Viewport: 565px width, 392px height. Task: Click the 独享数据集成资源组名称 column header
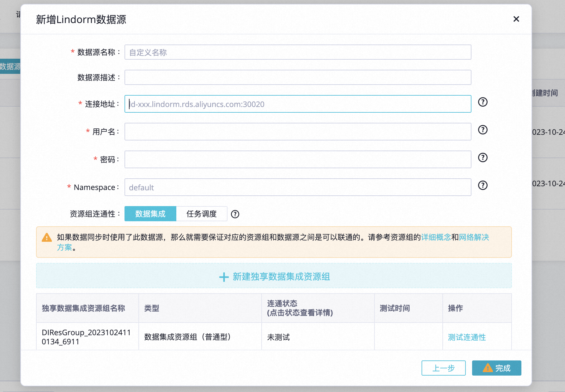[88, 308]
